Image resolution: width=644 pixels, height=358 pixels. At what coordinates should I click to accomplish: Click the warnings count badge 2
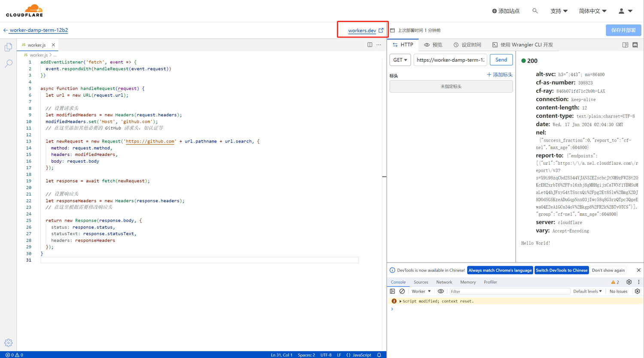tap(615, 282)
